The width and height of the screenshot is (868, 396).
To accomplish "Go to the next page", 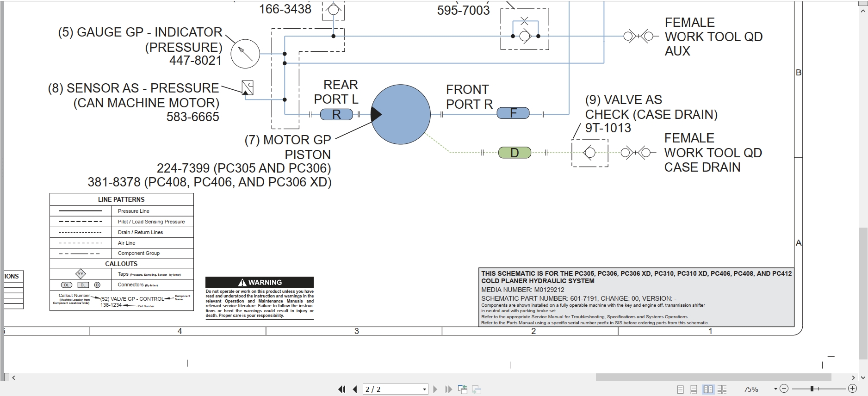I will (x=435, y=390).
